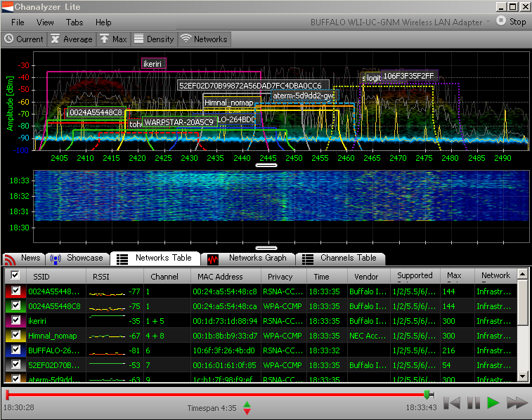Switch to the Channels Table tab
The width and height of the screenshot is (532, 420).
341,258
